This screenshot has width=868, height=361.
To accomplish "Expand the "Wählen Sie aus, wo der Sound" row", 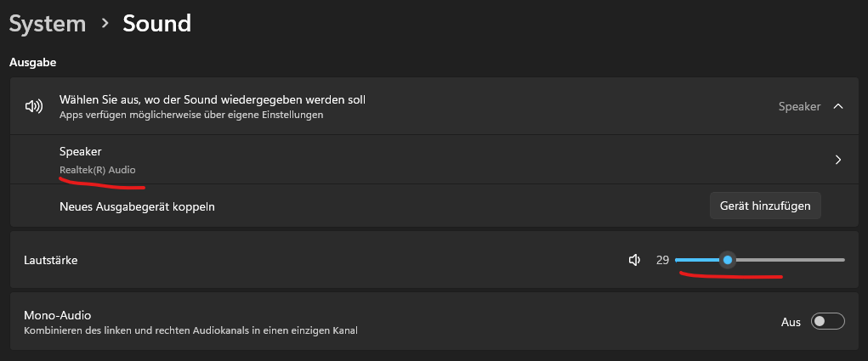I will coord(213,100).
